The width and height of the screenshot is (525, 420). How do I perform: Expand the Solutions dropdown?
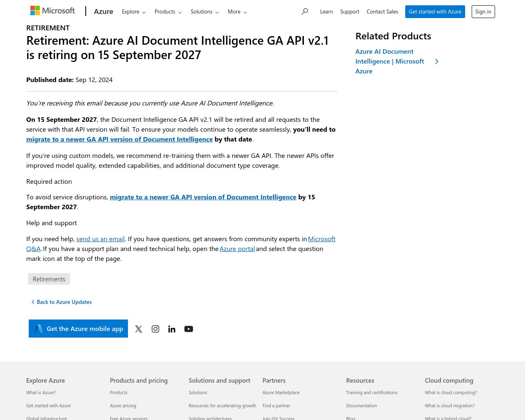(205, 11)
